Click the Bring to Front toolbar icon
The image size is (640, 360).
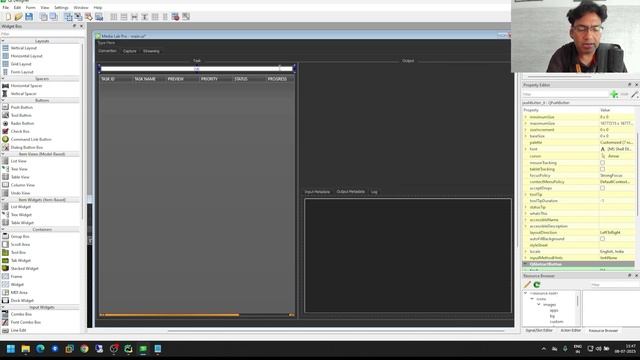point(53,17)
